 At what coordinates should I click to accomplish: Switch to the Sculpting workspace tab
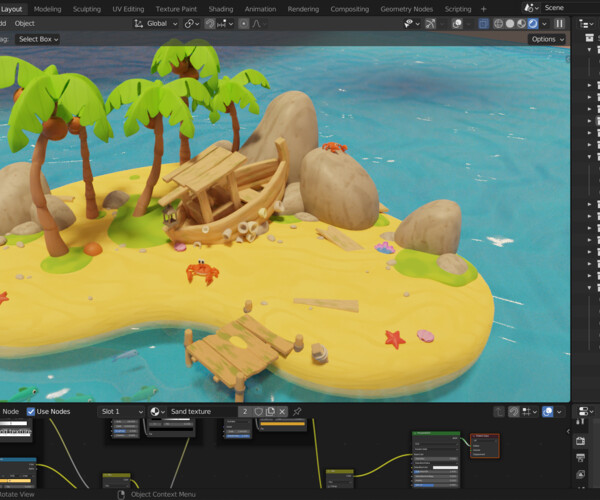tap(87, 9)
